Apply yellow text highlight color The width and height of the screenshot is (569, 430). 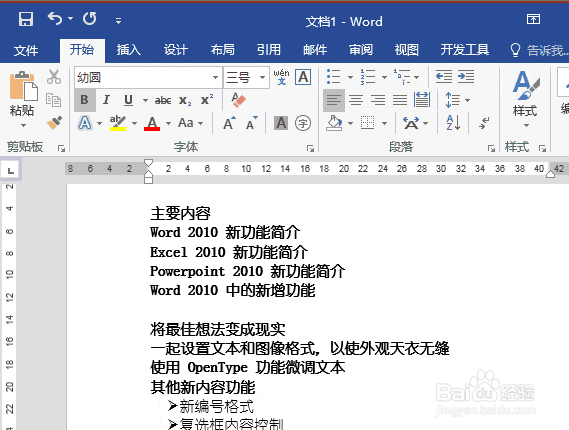118,123
